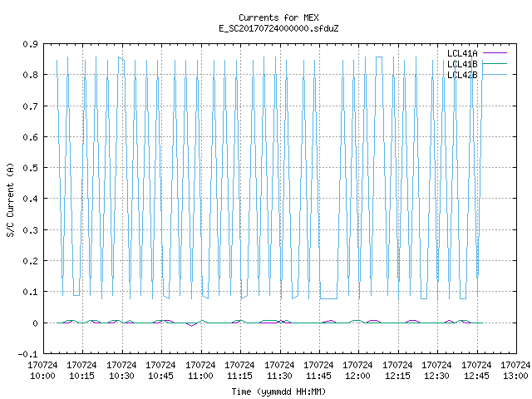Click the '170724 10:45' time tick label
The height and width of the screenshot is (399, 532).
pyautogui.click(x=160, y=371)
